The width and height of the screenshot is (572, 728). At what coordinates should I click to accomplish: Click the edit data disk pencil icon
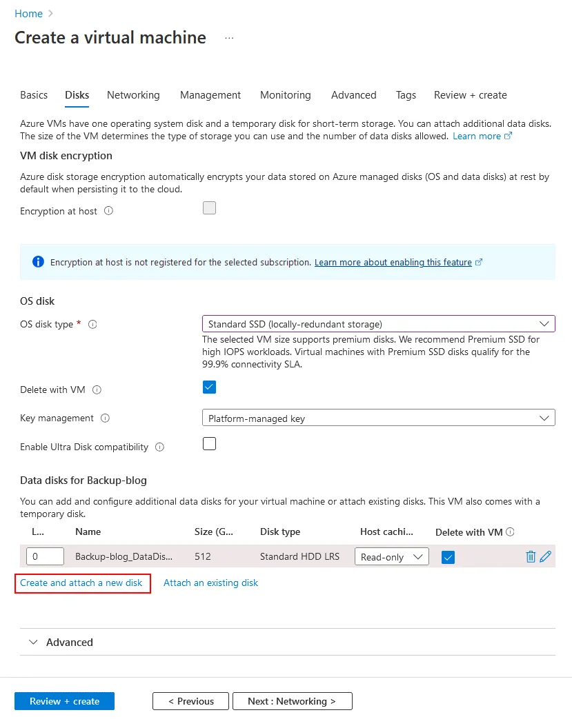pos(546,556)
